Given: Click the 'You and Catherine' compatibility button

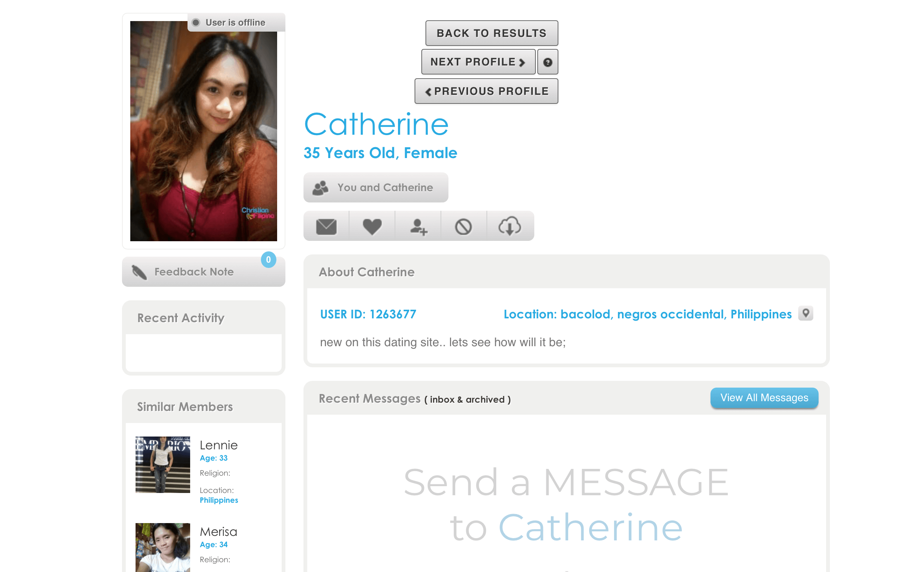Looking at the screenshot, I should 374,187.
